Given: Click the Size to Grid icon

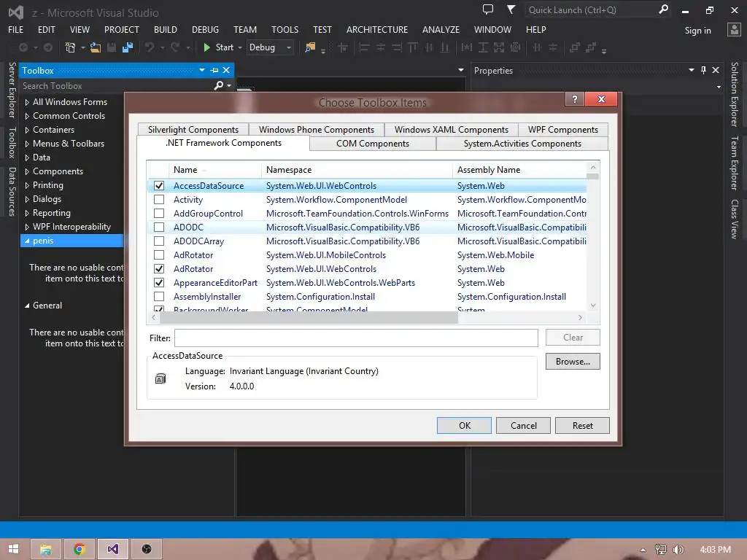Looking at the screenshot, I should point(515,47).
